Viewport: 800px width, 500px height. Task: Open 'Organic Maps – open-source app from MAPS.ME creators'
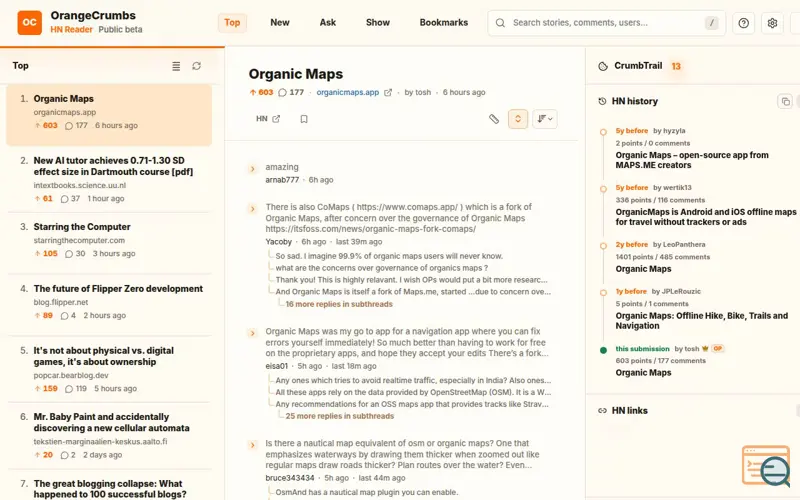tap(692, 160)
